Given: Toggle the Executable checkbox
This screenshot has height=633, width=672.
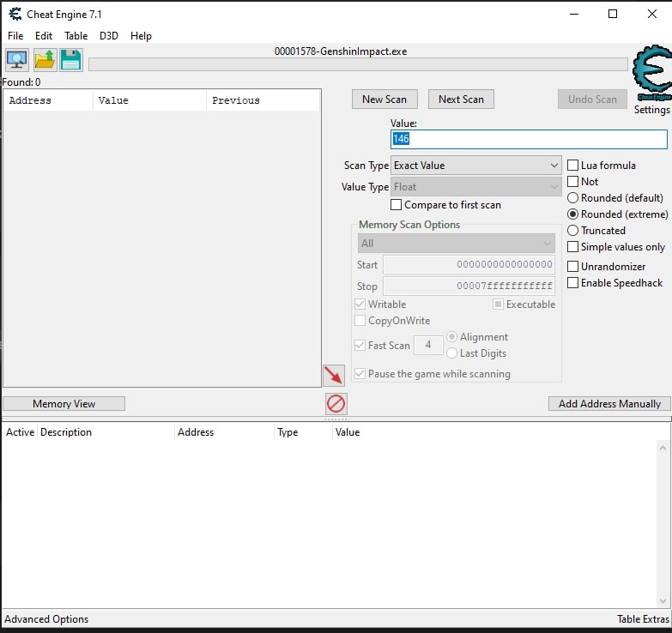Looking at the screenshot, I should pyautogui.click(x=498, y=304).
